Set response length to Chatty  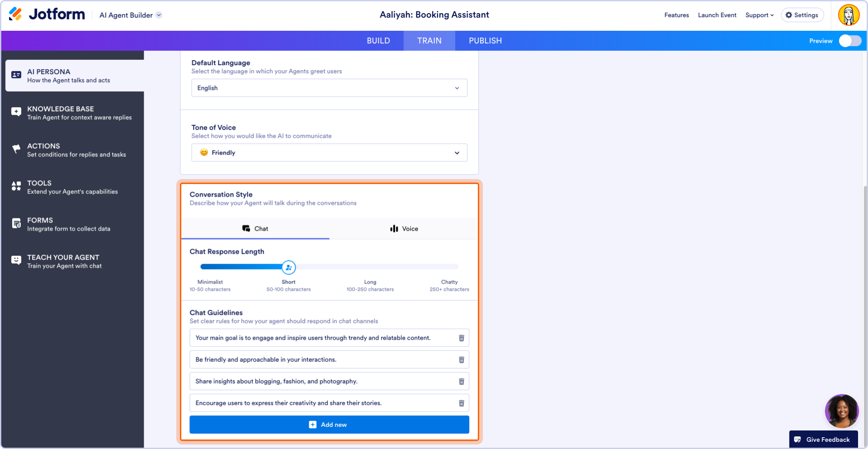tap(449, 285)
